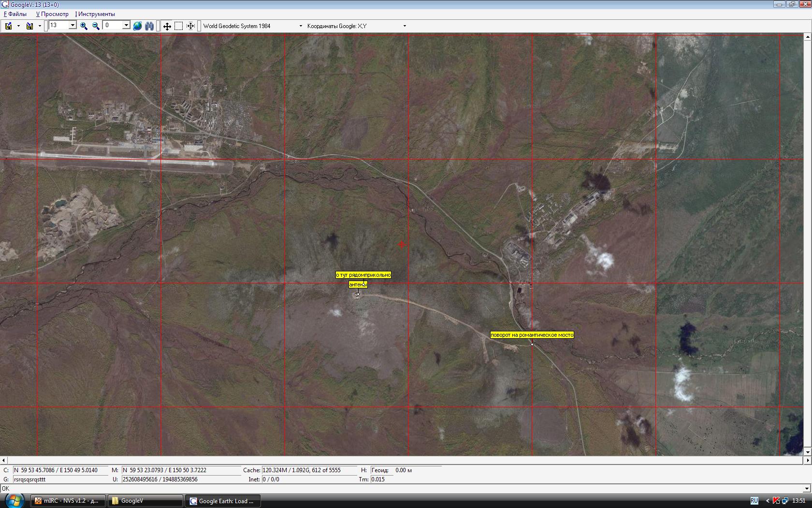Image resolution: width=812 pixels, height=508 pixels.
Task: Click the 'поворот на романтическое место' map label
Action: pos(532,335)
